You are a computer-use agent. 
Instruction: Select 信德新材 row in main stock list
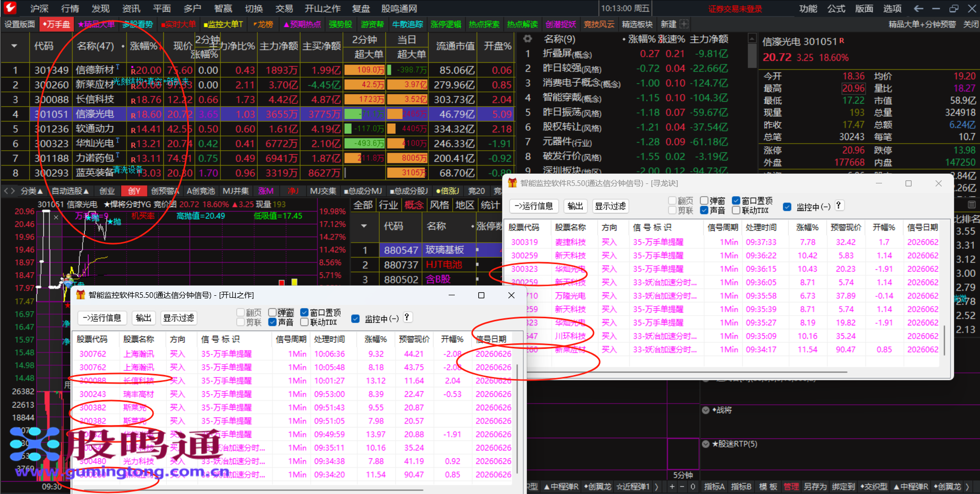[257, 70]
